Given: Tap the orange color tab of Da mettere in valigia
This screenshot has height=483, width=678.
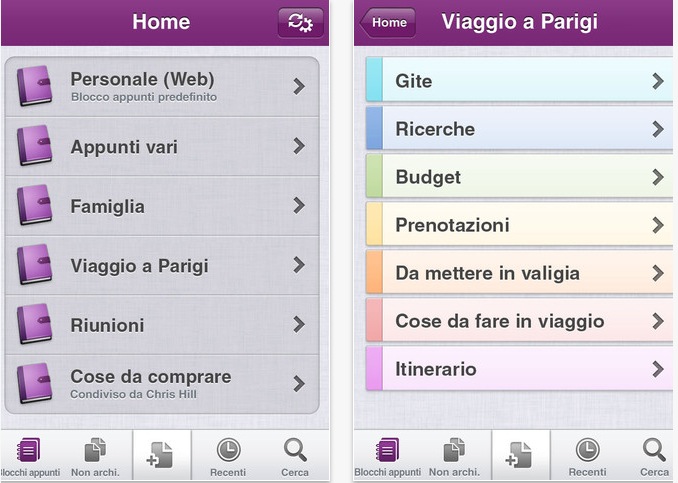Looking at the screenshot, I should (374, 272).
